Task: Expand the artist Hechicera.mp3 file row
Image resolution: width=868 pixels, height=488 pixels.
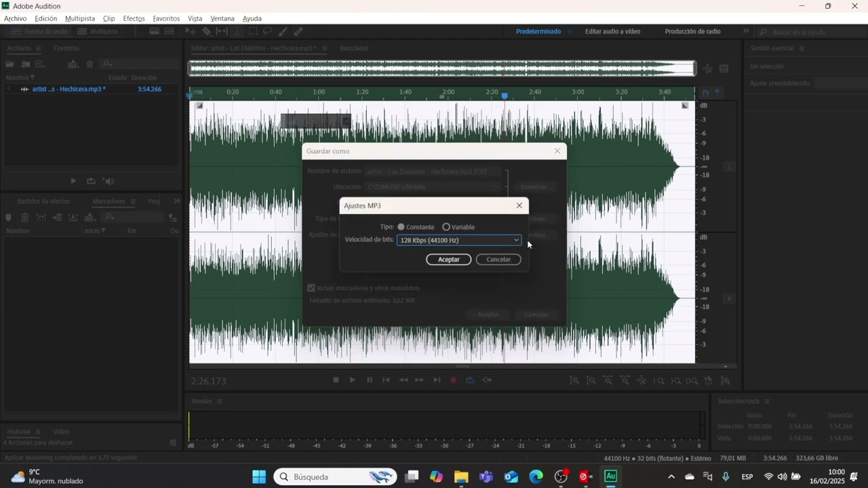Action: click(8, 89)
